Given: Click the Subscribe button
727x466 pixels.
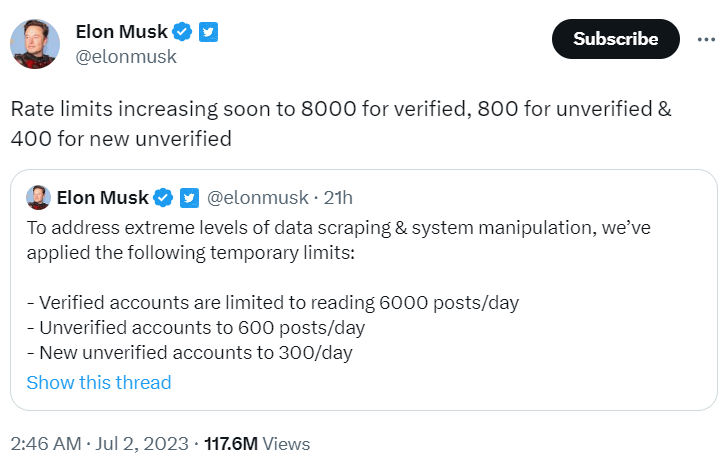Looking at the screenshot, I should [615, 39].
